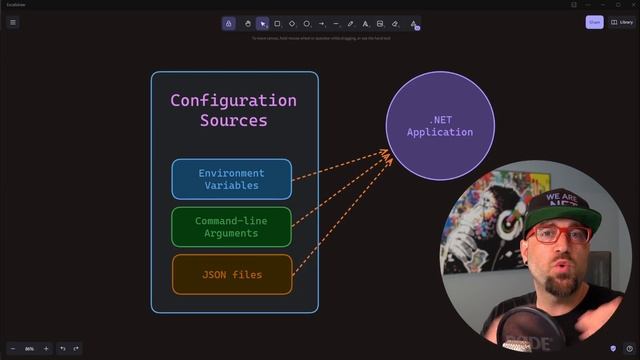The width and height of the screenshot is (640, 360).
Task: Select the Command-line Arguments box
Action: click(x=231, y=227)
